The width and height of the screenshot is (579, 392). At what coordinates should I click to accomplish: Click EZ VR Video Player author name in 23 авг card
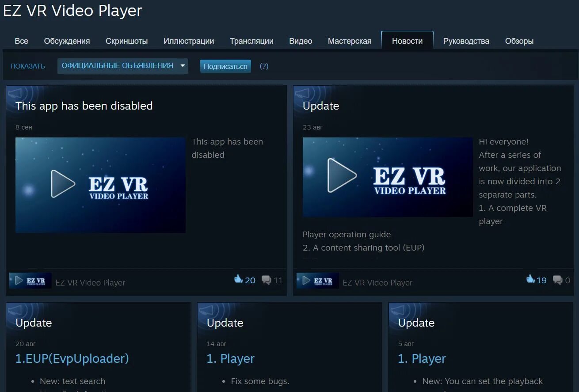[377, 282]
